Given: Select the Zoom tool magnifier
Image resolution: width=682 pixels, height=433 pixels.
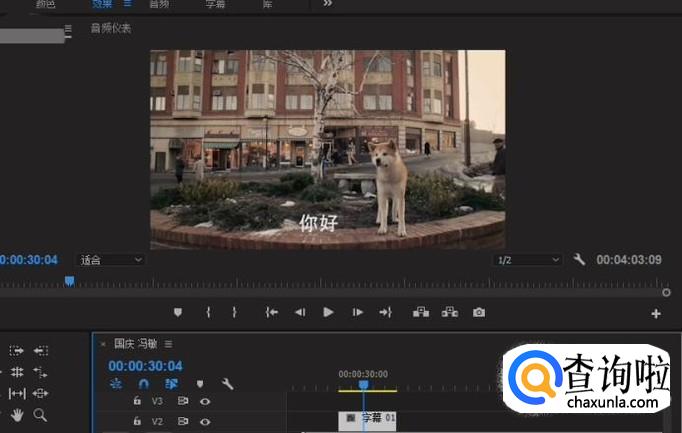Looking at the screenshot, I should click(41, 414).
